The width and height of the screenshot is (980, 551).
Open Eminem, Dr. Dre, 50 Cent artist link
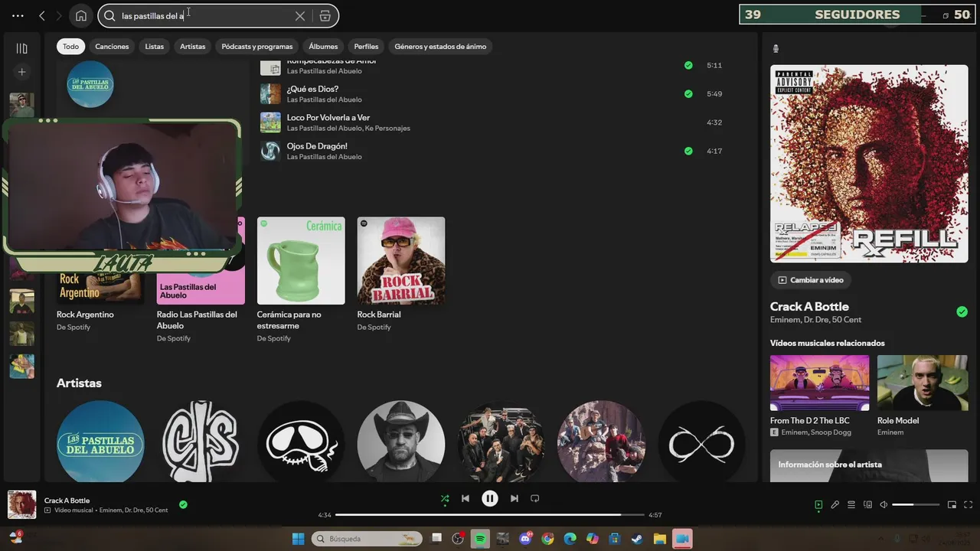815,320
